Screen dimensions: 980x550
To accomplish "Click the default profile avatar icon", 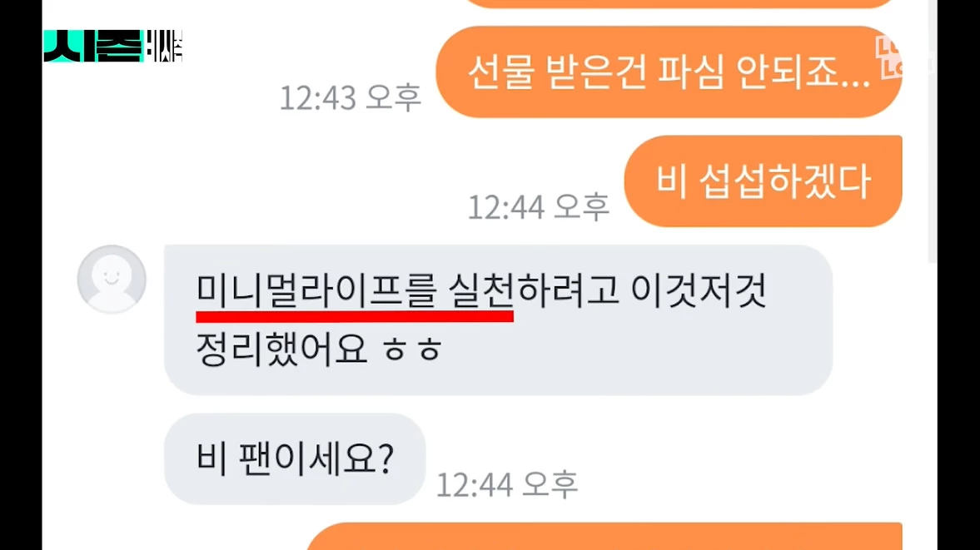I will (112, 279).
